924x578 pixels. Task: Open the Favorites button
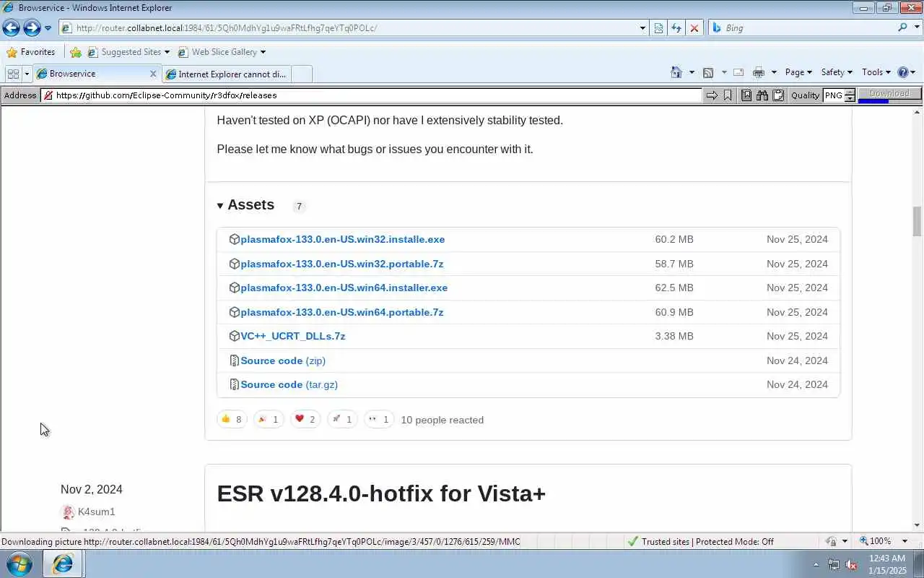pos(31,52)
